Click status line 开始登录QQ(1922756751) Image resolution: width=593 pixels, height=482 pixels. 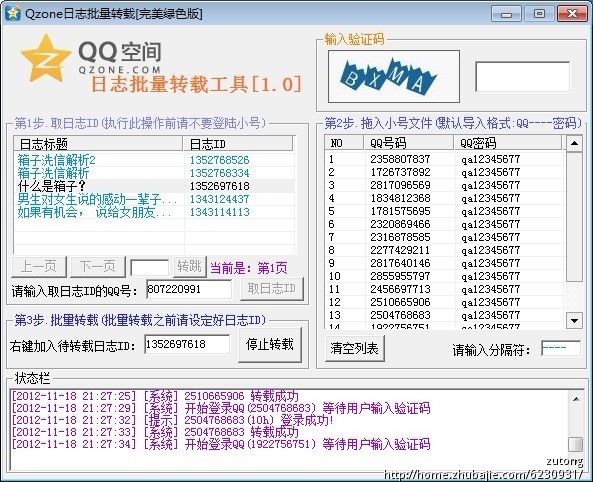tap(221, 444)
